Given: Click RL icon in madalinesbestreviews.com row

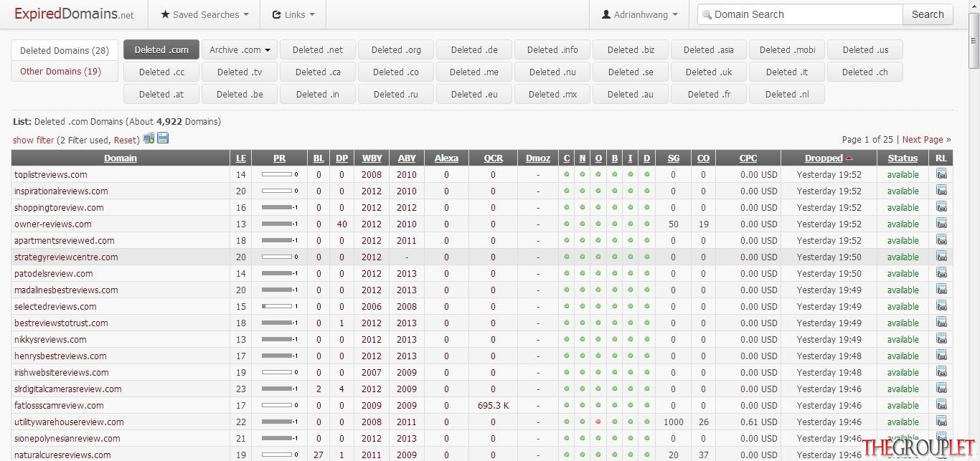Looking at the screenshot, I should point(941,290).
